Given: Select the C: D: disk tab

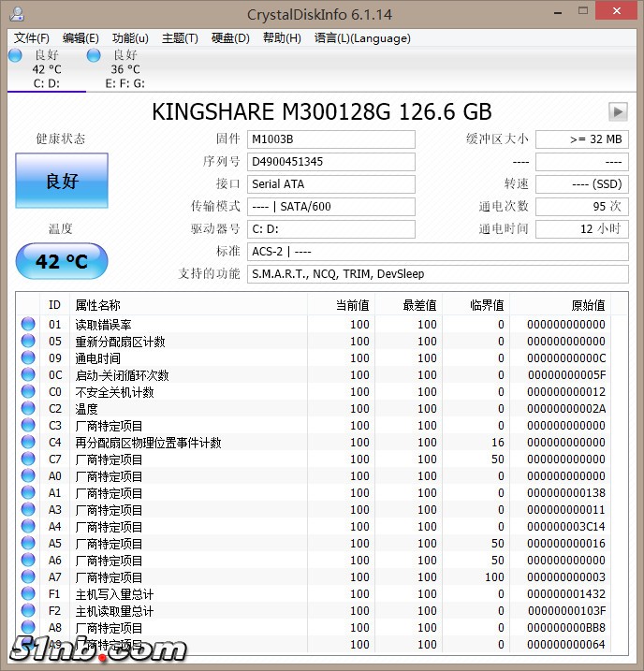Looking at the screenshot, I should (x=47, y=69).
